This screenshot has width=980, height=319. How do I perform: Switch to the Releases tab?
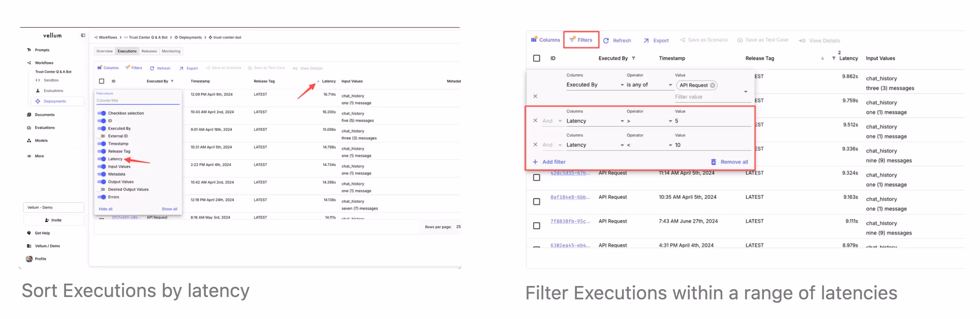point(149,51)
